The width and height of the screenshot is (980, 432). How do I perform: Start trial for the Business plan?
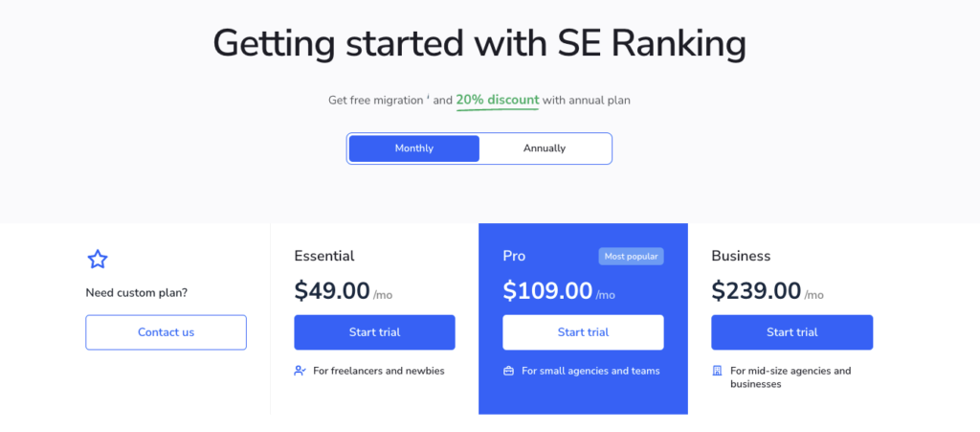(x=791, y=332)
